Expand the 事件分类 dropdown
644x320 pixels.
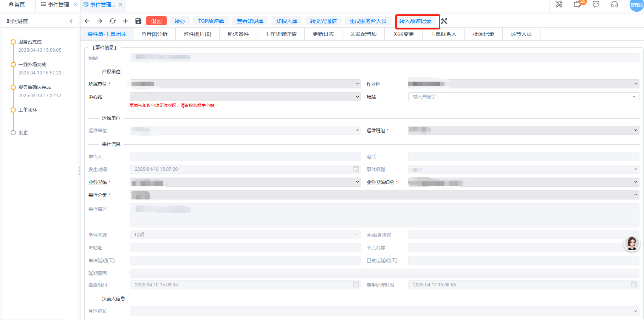pos(384,195)
